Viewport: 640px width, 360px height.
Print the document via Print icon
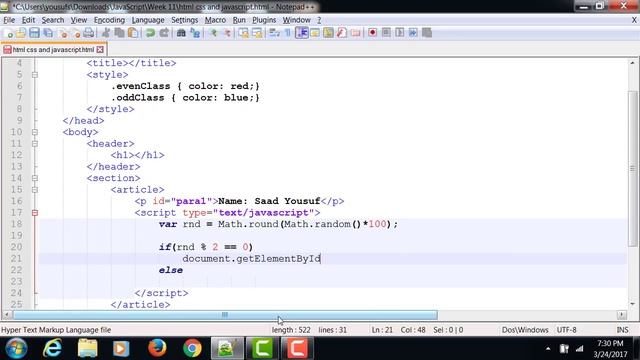(x=89, y=33)
